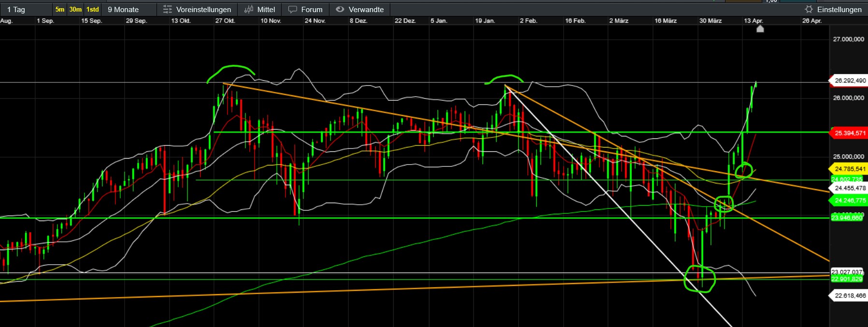Click the green circle at the chart low
Screen dimensions: 868x327
coord(699,280)
